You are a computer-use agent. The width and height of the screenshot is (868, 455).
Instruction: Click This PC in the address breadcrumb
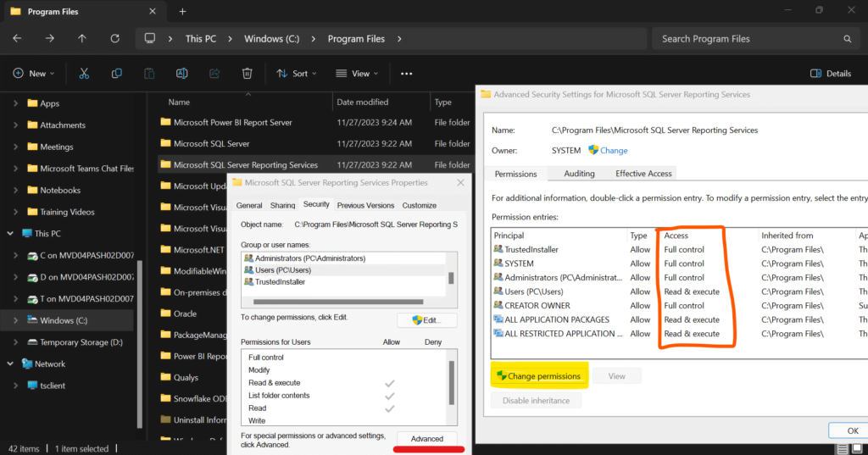click(200, 39)
